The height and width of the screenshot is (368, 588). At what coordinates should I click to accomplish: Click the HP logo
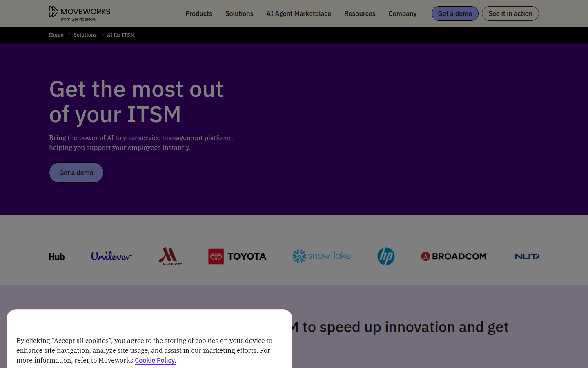point(386,256)
